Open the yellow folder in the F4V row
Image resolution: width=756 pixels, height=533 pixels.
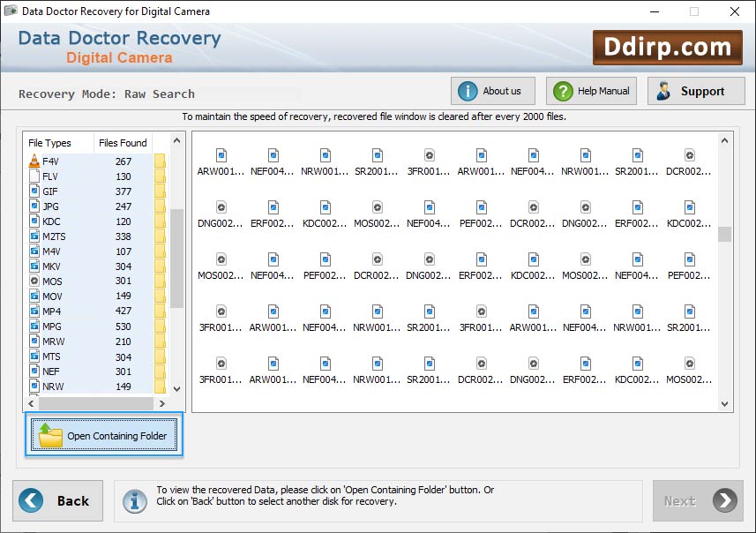[160, 161]
